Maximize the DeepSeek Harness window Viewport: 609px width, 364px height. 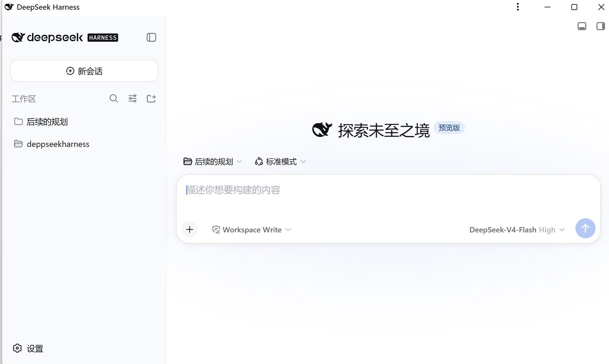tap(574, 7)
